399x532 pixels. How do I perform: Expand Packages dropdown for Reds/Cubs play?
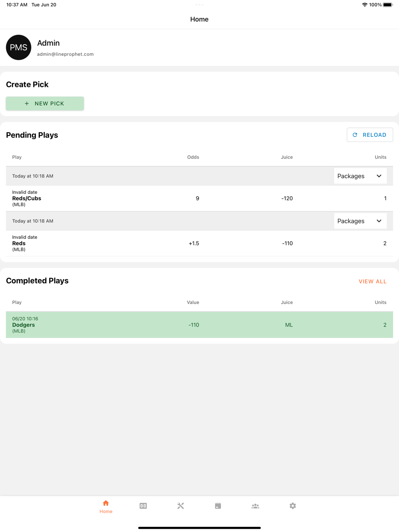pyautogui.click(x=360, y=176)
